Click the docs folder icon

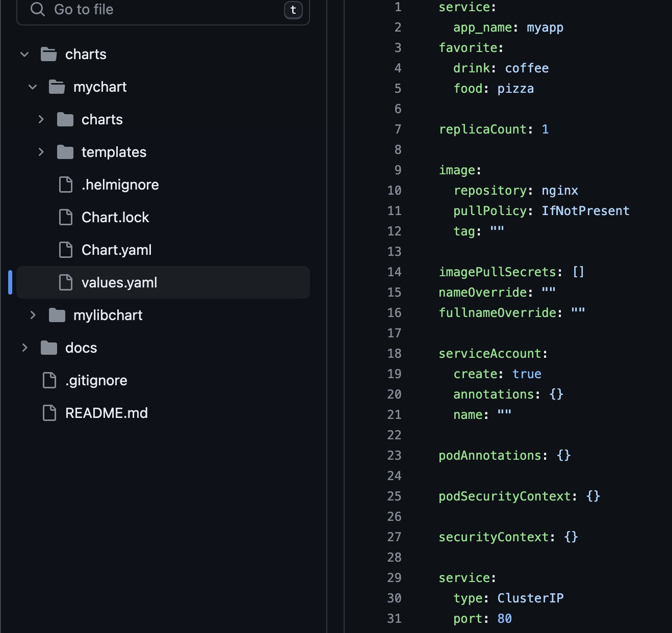[49, 348]
